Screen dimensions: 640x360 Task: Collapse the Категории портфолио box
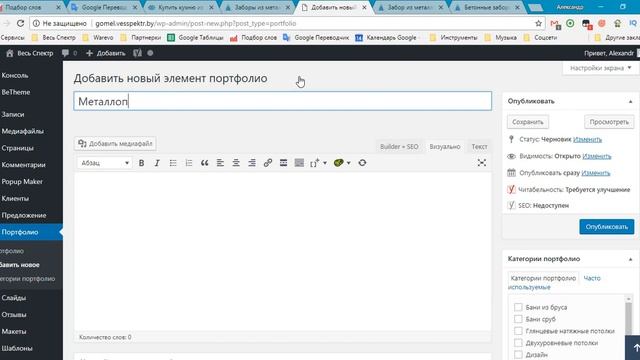(630, 259)
